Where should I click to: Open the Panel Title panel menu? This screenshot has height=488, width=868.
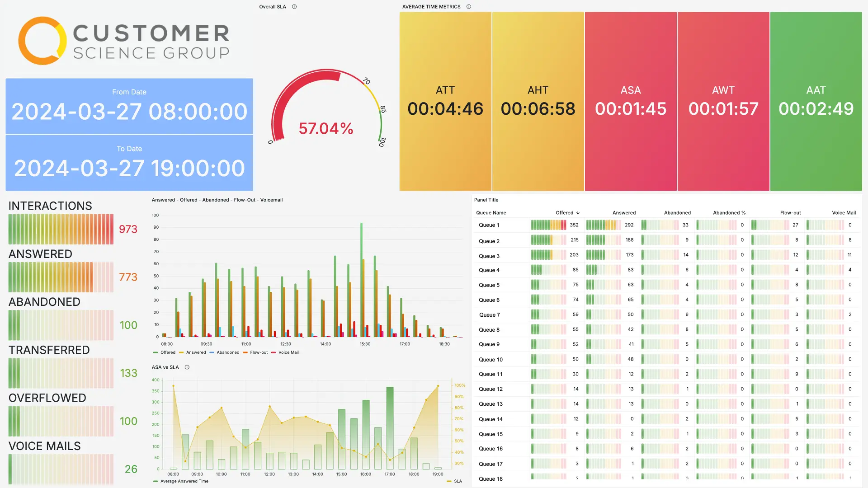[486, 200]
